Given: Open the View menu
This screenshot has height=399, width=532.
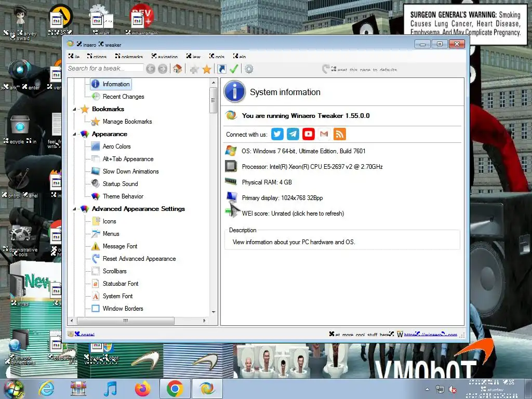Looking at the screenshot, I should tap(193, 56).
